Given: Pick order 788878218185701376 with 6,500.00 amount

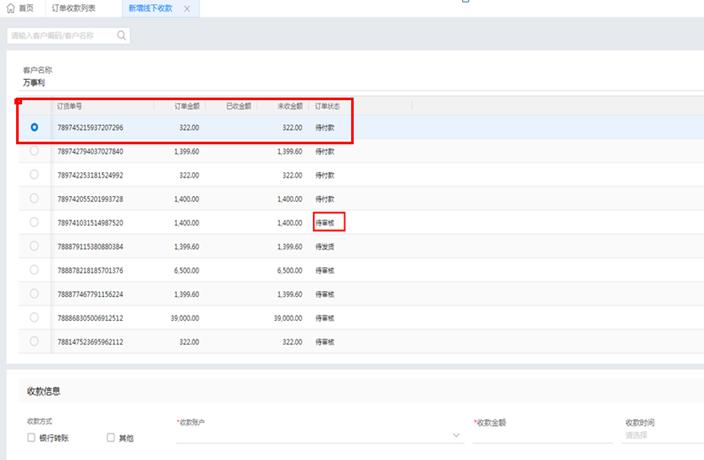Looking at the screenshot, I should pos(34,270).
